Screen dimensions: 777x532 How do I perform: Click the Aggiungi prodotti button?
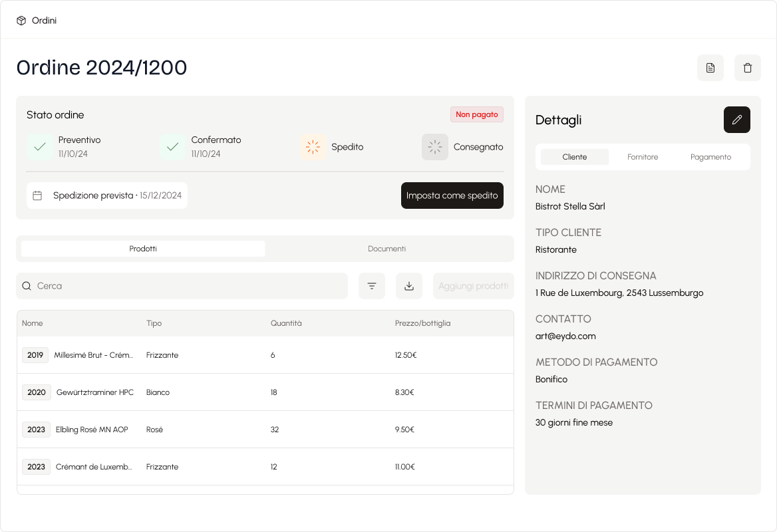click(x=473, y=286)
